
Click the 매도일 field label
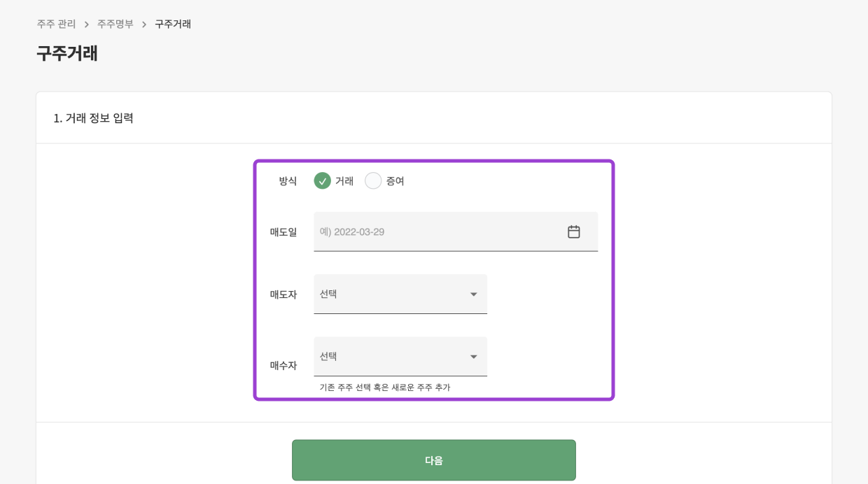[283, 232]
